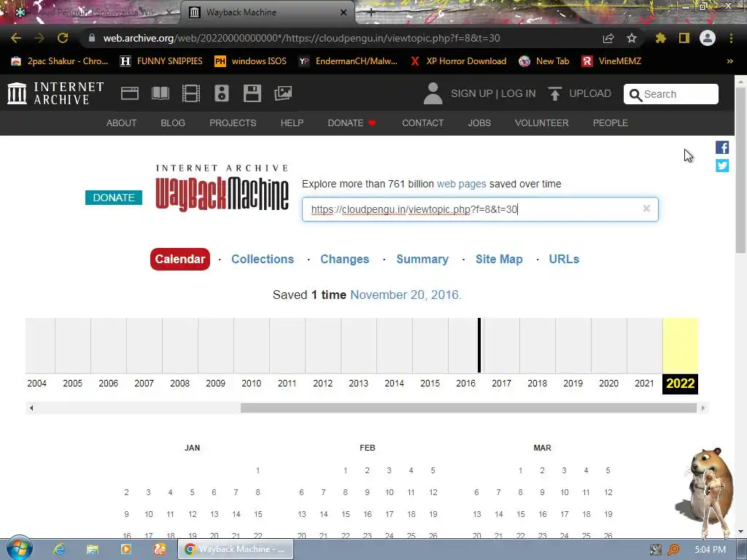Image resolution: width=747 pixels, height=560 pixels.
Task: Open the Chrome profile avatar
Action: tap(708, 38)
